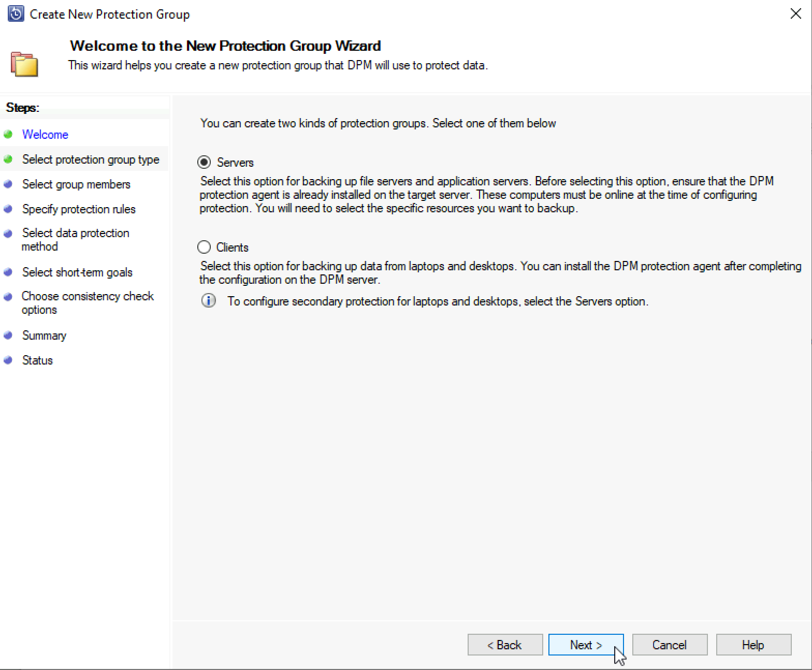Open the Welcome step link
The height and width of the screenshot is (670, 812).
coord(45,135)
